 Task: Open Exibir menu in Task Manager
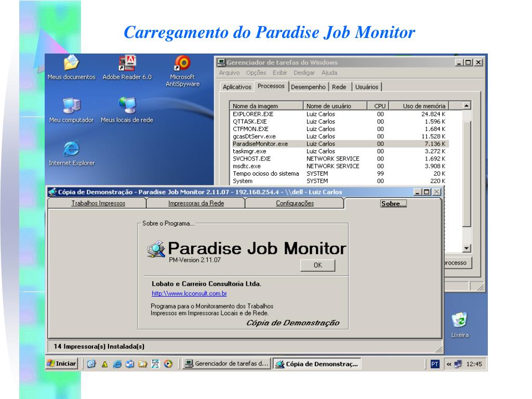click(x=280, y=73)
